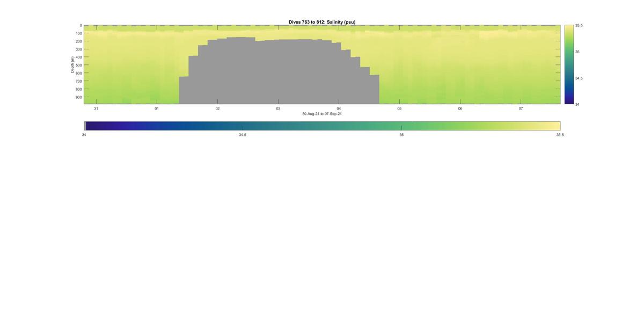Click x-axis tick label '02'
Image resolution: width=644 pixels, height=334 pixels.
tap(217, 108)
